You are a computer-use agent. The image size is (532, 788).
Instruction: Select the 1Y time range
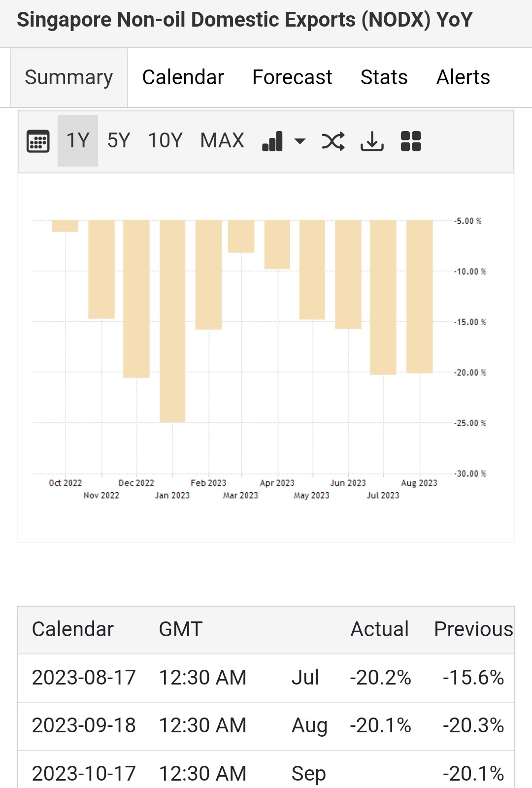(78, 141)
